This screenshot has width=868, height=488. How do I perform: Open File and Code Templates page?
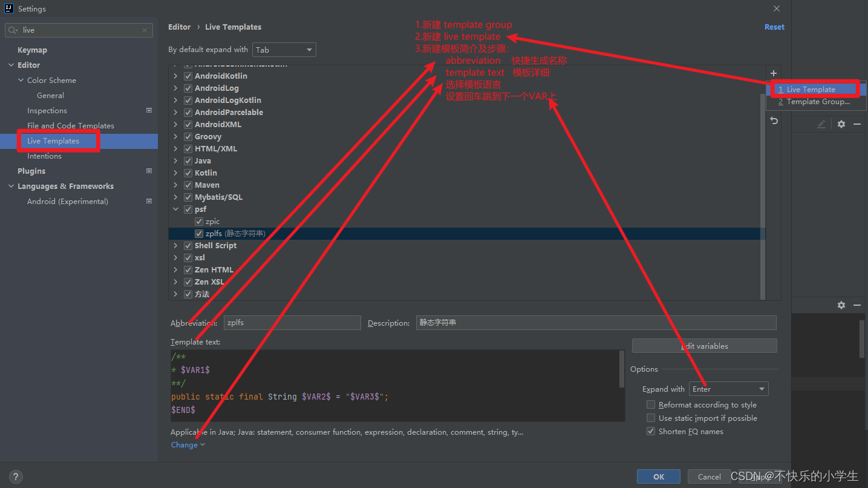tap(71, 126)
